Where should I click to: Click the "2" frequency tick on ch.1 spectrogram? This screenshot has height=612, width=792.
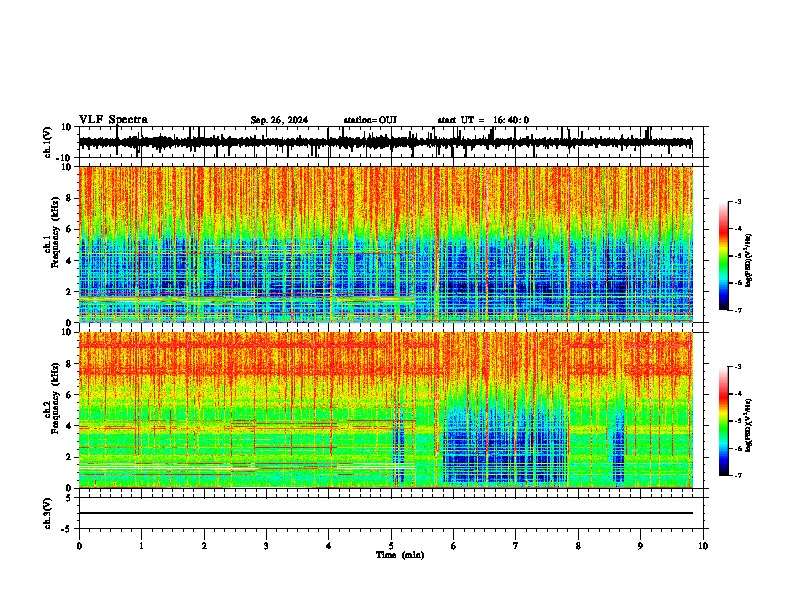coord(69,292)
